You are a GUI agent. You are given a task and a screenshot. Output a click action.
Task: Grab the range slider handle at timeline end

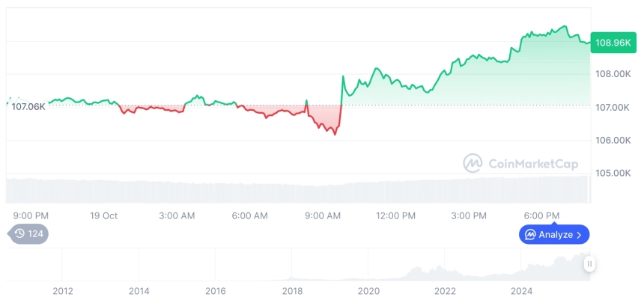pyautogui.click(x=590, y=263)
